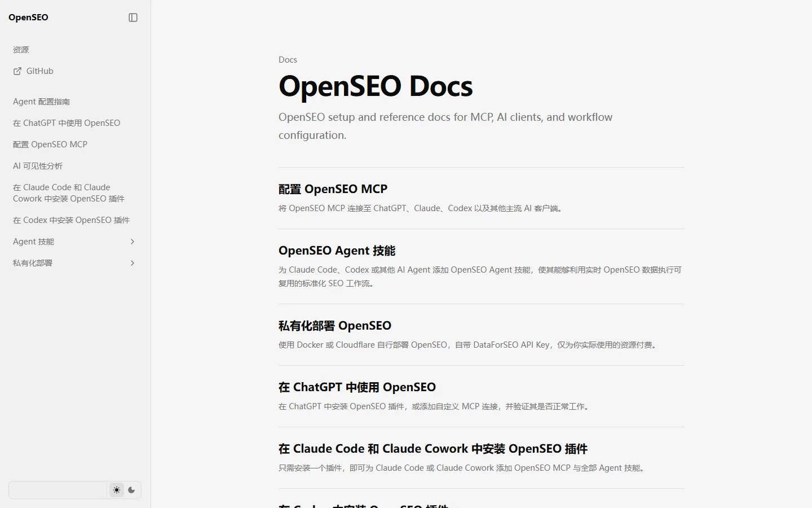Image resolution: width=812 pixels, height=508 pixels.
Task: Collapse the sidebar with the panel icon
Action: pos(133,17)
